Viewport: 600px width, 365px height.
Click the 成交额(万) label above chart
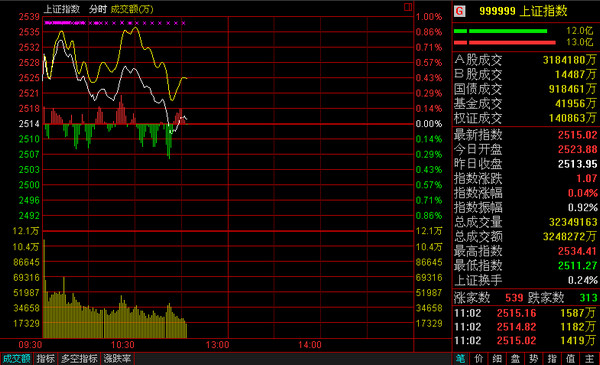(132, 9)
